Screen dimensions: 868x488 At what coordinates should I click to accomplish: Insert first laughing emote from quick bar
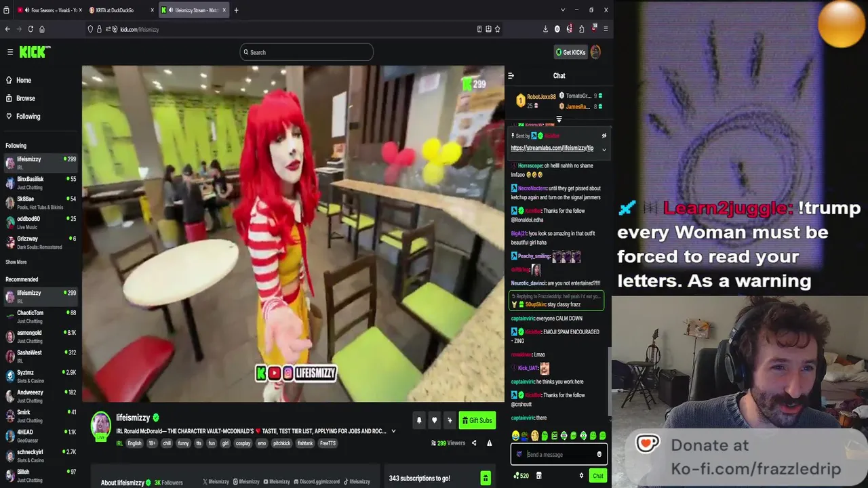click(x=515, y=436)
